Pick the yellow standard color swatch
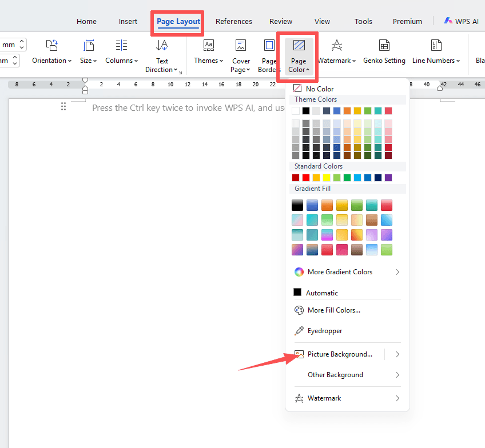This screenshot has height=448, width=485. click(326, 178)
